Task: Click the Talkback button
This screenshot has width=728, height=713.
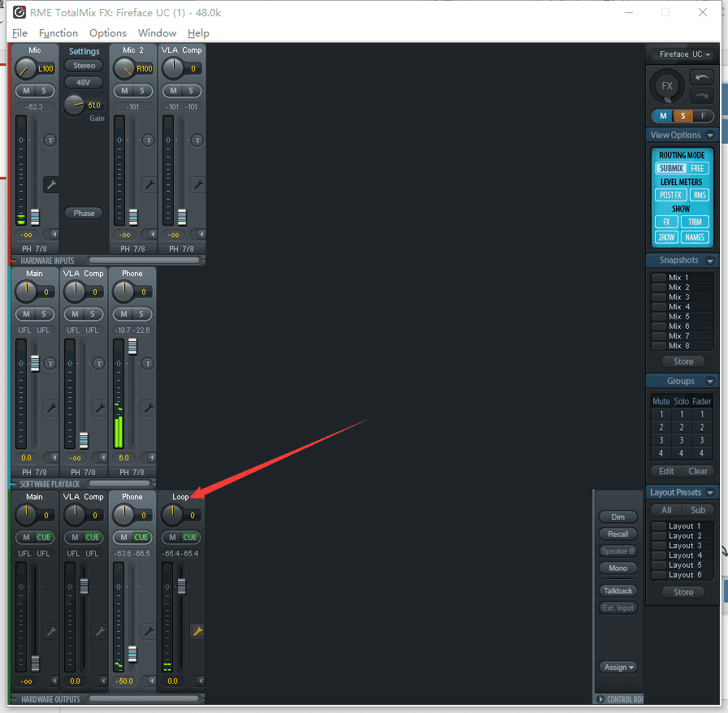Action: click(618, 591)
